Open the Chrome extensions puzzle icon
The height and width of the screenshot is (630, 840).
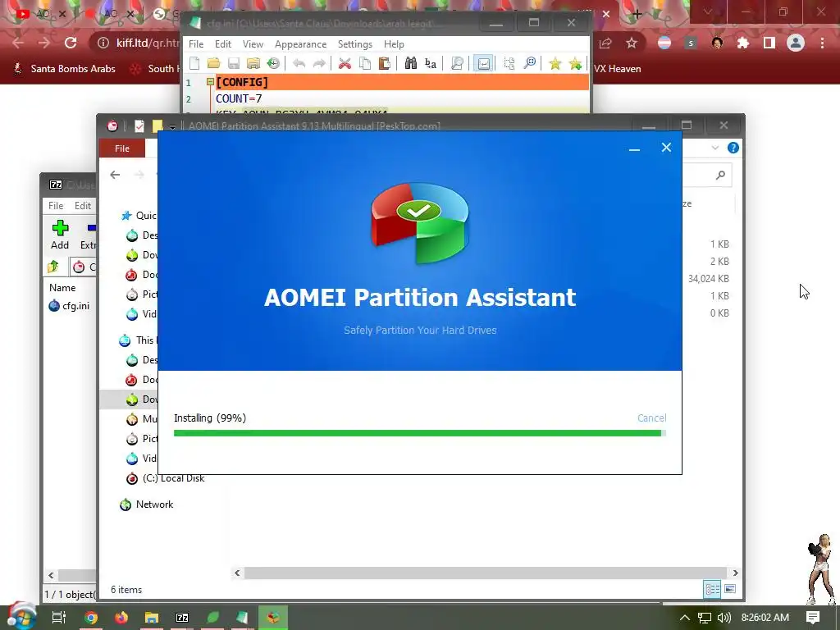point(743,43)
